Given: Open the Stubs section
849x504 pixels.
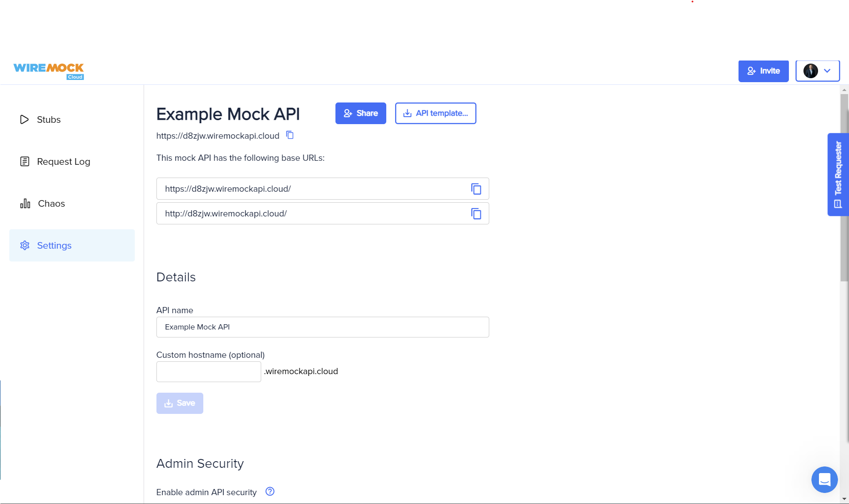Looking at the screenshot, I should click(72, 119).
